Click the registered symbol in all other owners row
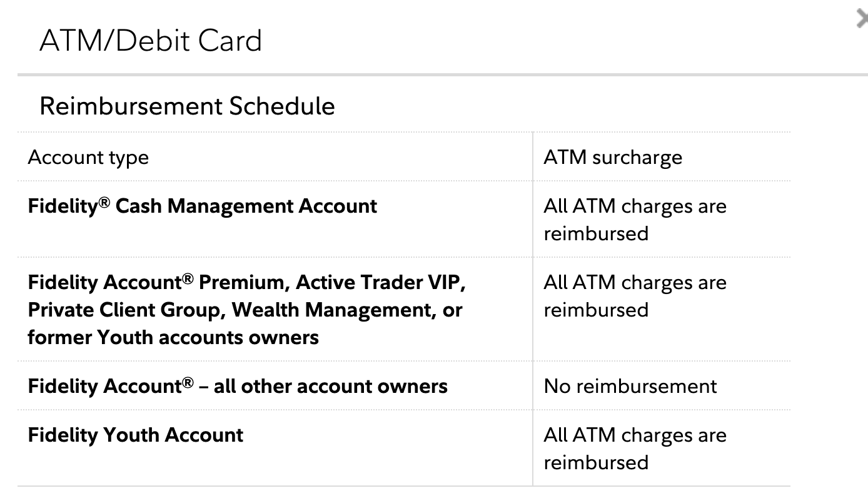This screenshot has width=868, height=503. click(x=188, y=382)
